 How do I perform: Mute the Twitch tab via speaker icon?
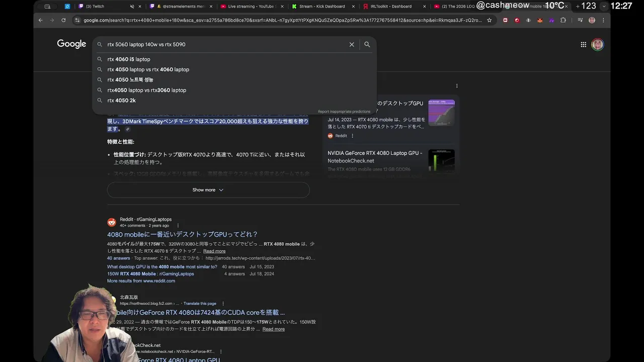pyautogui.click(x=132, y=7)
